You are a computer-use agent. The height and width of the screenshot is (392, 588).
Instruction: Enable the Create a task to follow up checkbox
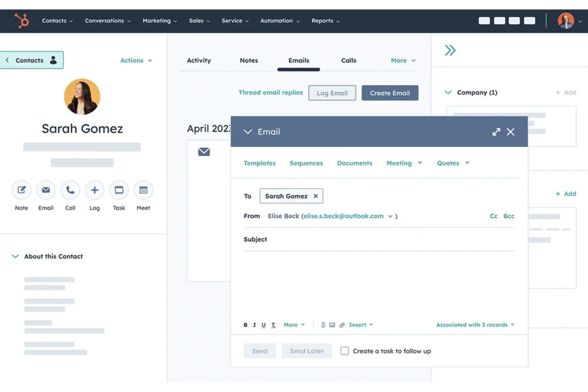(344, 351)
